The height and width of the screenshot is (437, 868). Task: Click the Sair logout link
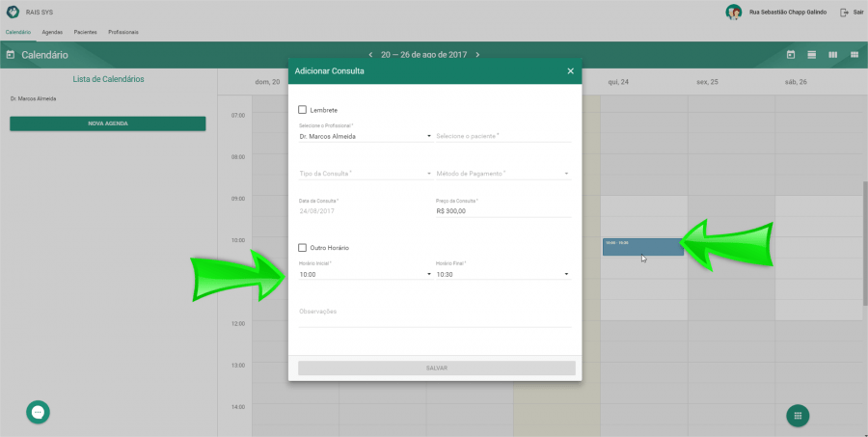858,13
